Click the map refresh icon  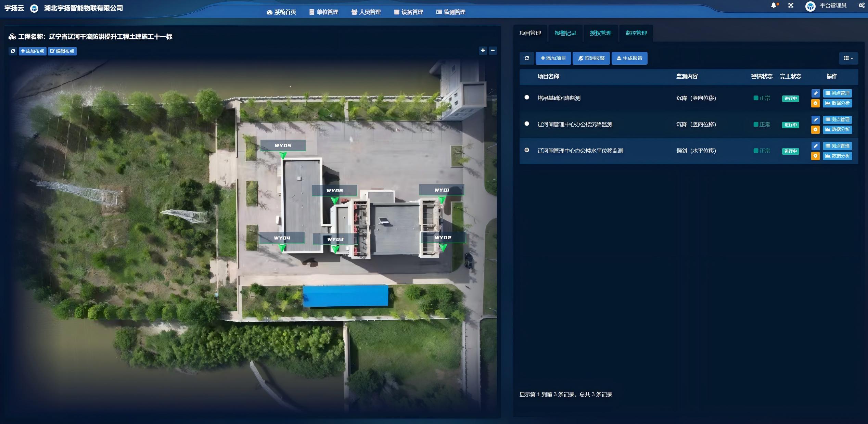pyautogui.click(x=13, y=51)
